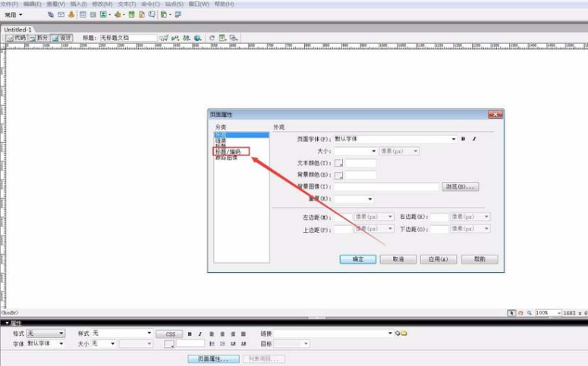The height and width of the screenshot is (366, 588).
Task: Click 取消 to cancel the dialog
Action: click(x=398, y=259)
